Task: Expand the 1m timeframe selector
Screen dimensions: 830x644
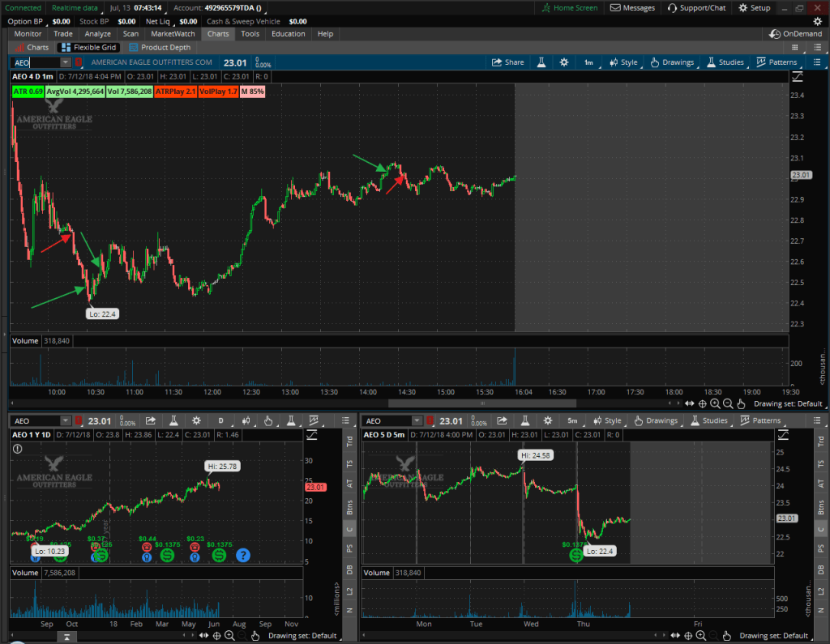Action: [588, 62]
